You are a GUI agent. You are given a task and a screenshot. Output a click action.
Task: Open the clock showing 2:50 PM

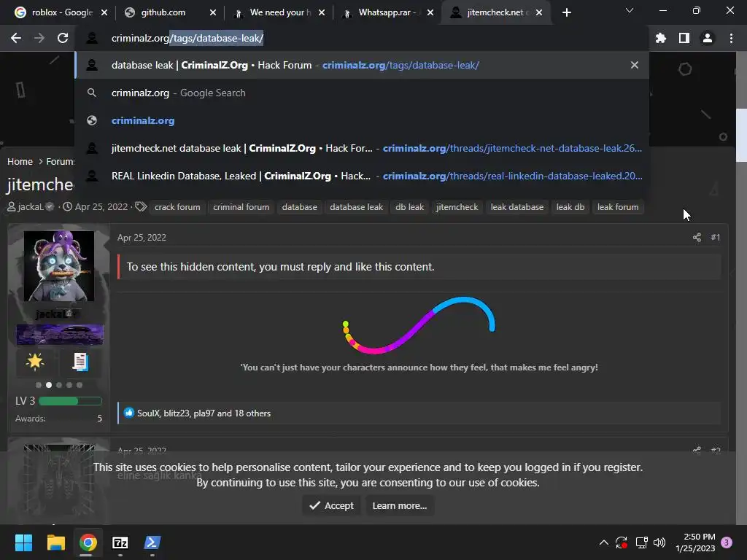tap(695, 542)
